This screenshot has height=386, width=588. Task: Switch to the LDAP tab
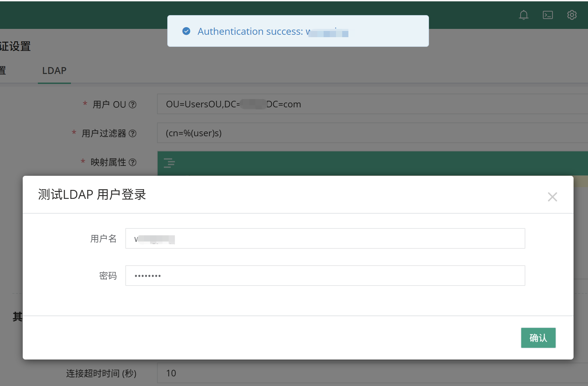coord(54,71)
